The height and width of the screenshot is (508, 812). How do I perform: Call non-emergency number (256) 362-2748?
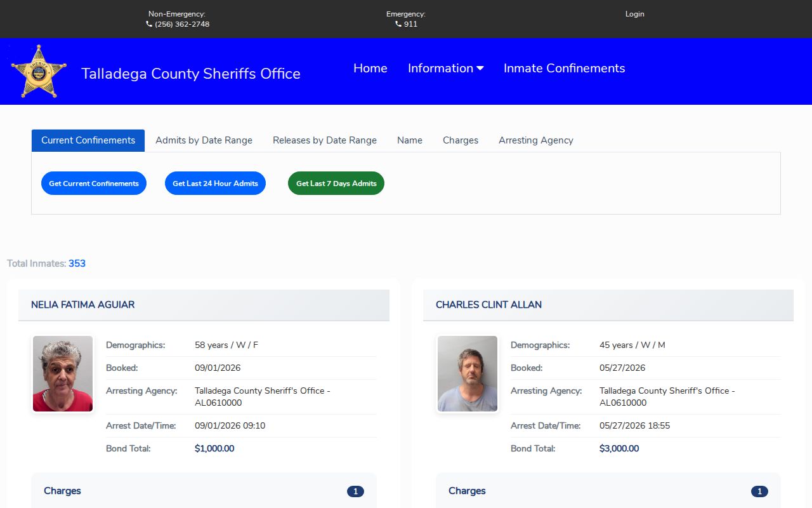(182, 24)
